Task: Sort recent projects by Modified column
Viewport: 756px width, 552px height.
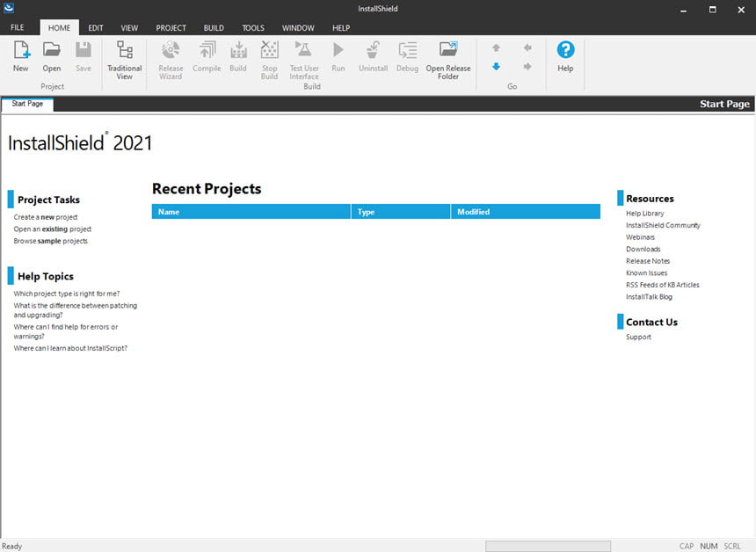Action: point(526,212)
